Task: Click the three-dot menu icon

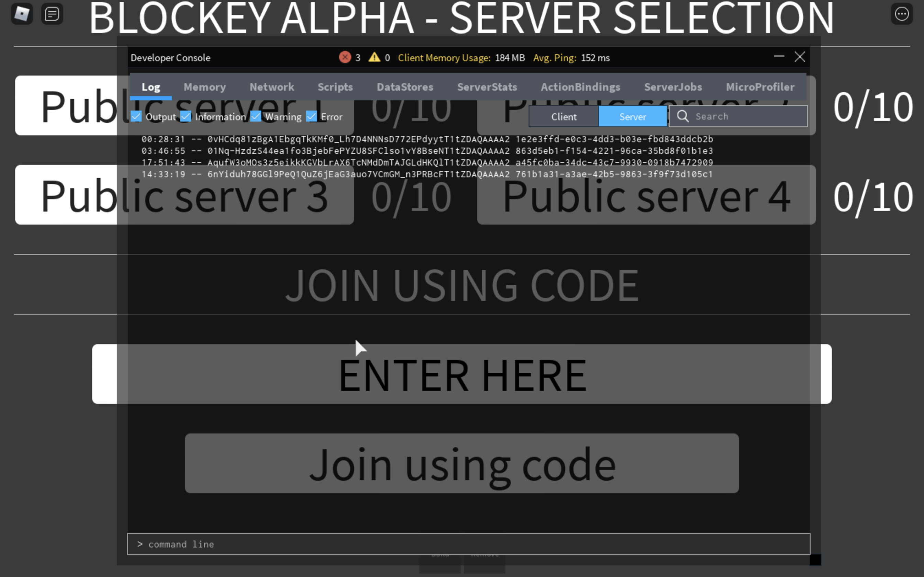Action: click(902, 14)
